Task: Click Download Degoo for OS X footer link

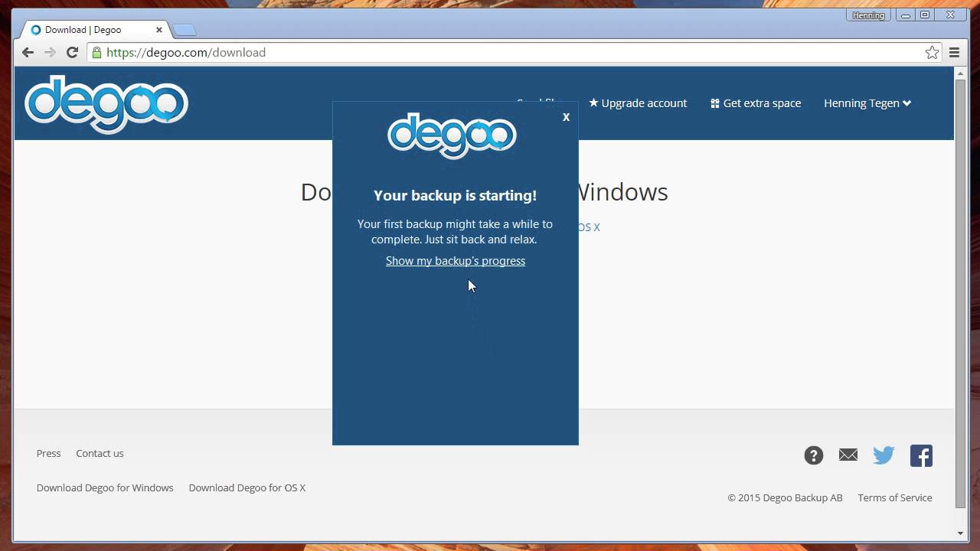Action: click(x=247, y=487)
